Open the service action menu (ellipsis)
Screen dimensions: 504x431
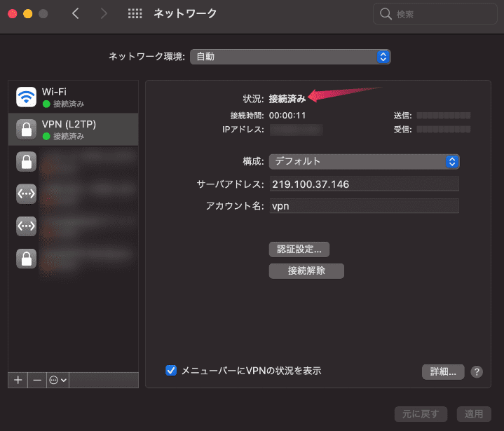(x=58, y=381)
